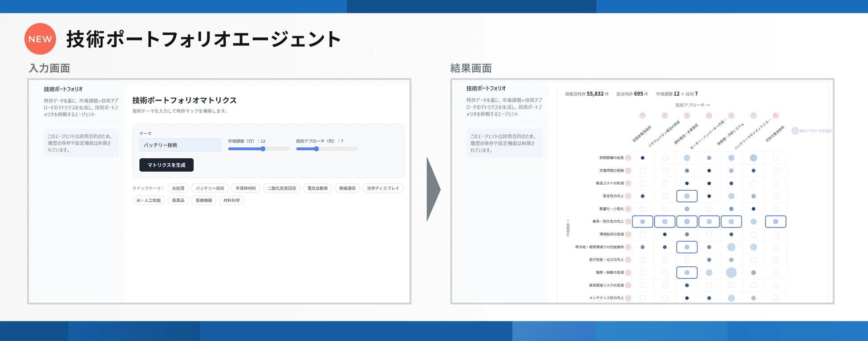868x341 pixels.
Task: Select the 光学ディスプレイ quick theme chip
Action: 383,189
